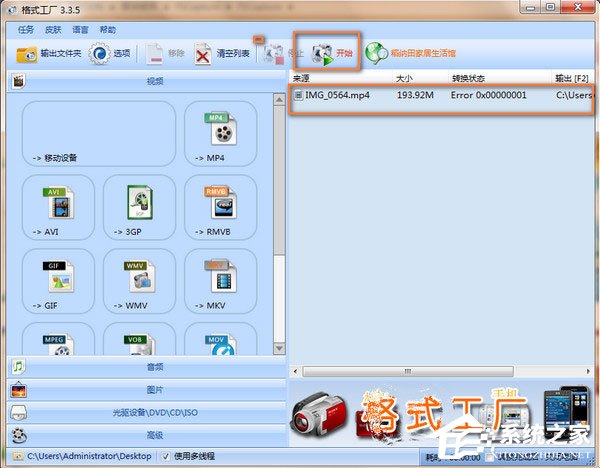Sort by the 来源 (Source) column header
600x468 pixels.
click(x=301, y=78)
